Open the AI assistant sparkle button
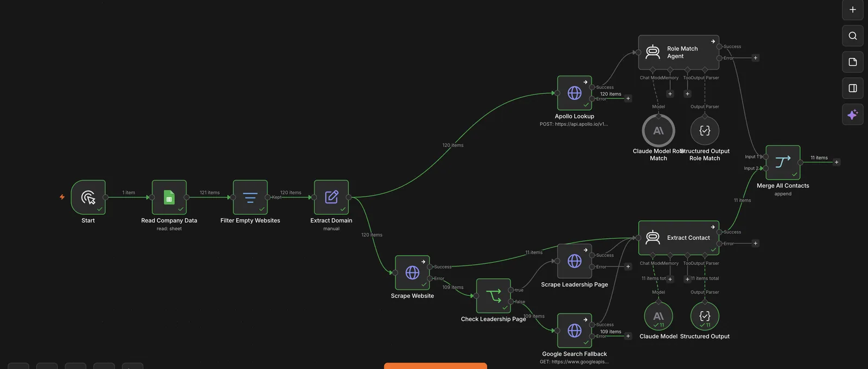The image size is (868, 369). coord(853,114)
